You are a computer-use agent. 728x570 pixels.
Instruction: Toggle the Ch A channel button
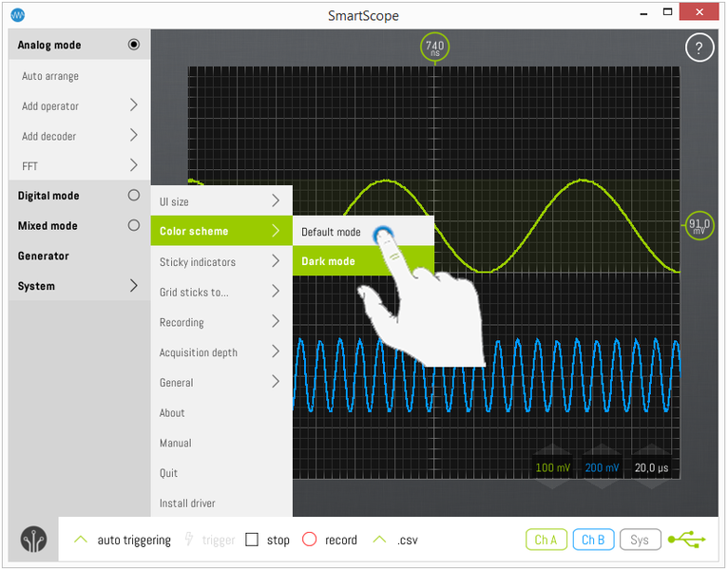point(546,540)
